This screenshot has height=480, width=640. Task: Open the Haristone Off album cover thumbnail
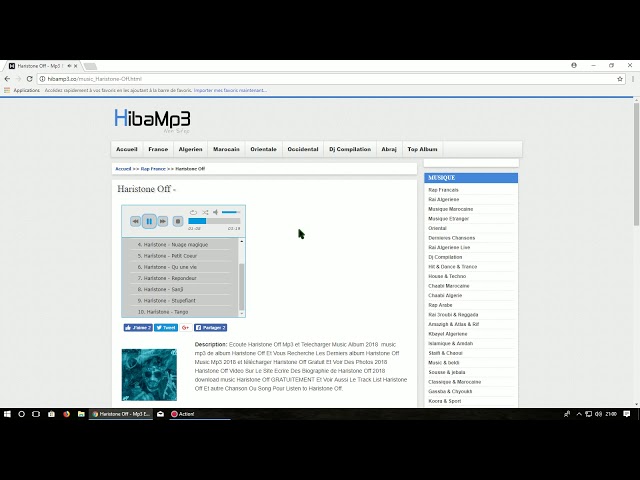(149, 375)
